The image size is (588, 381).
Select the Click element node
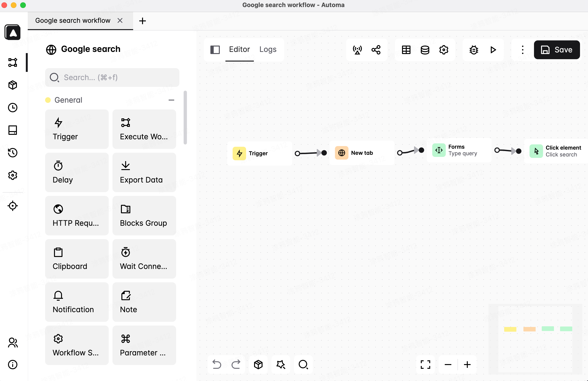(x=556, y=151)
